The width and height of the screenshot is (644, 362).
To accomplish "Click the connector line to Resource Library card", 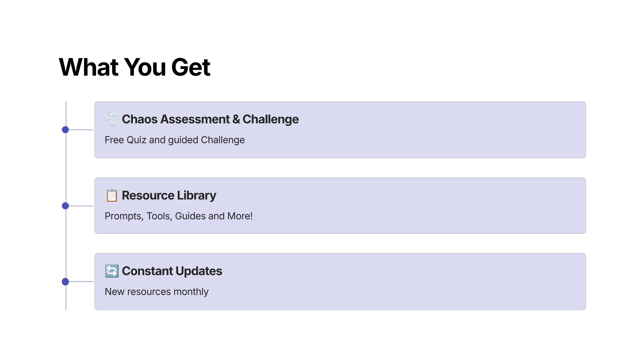I will coord(81,206).
